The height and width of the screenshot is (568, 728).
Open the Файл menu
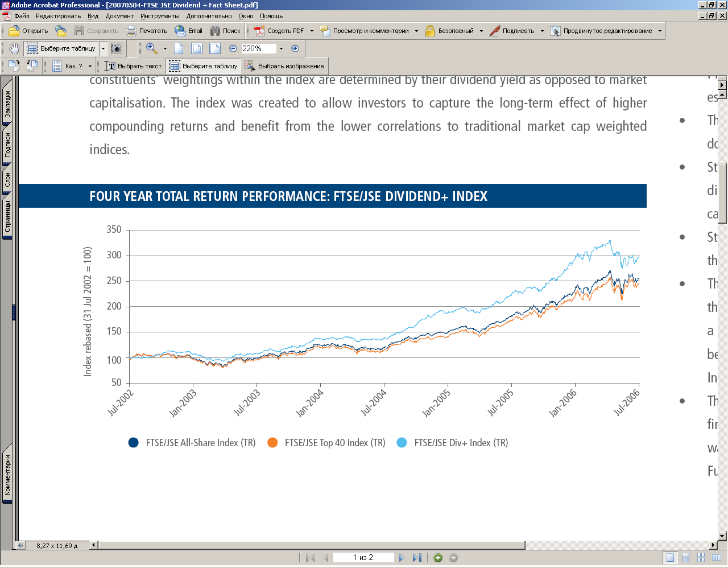pos(22,16)
